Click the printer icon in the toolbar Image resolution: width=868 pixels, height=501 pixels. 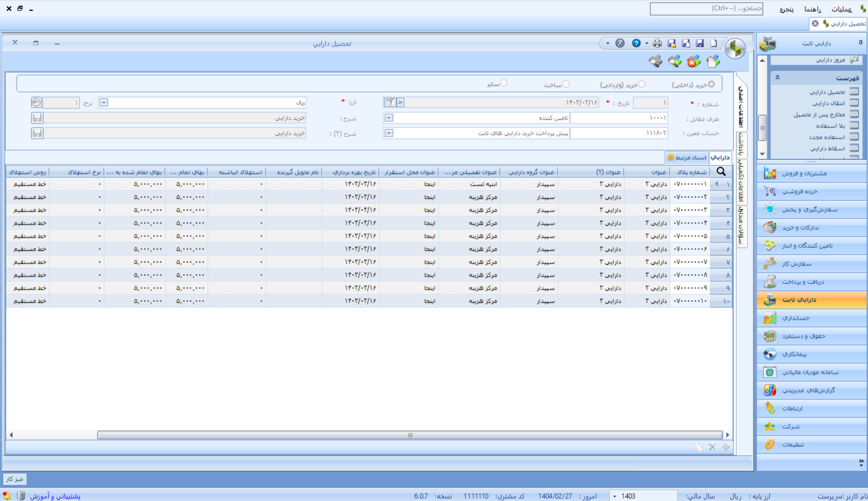pyautogui.click(x=657, y=43)
